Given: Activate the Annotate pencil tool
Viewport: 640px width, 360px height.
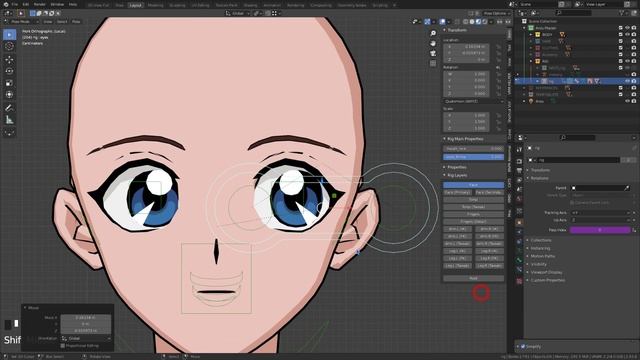Looking at the screenshot, I should (x=9, y=108).
